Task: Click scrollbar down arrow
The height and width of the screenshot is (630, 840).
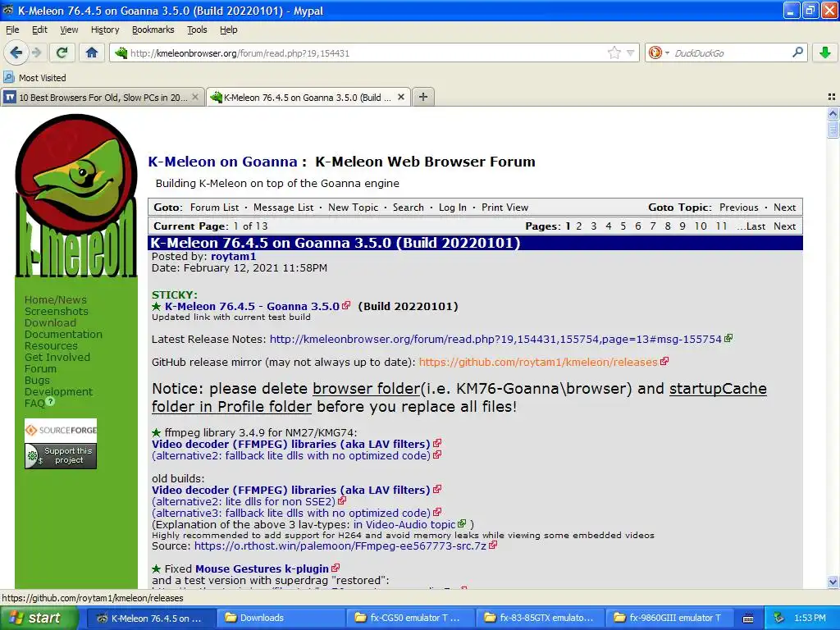Action: (x=833, y=582)
